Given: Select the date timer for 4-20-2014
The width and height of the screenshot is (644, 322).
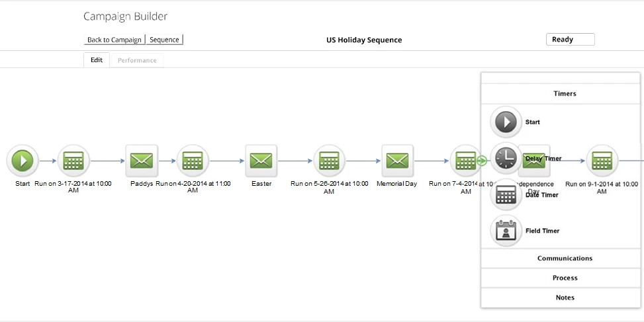Looking at the screenshot, I should click(x=193, y=161).
